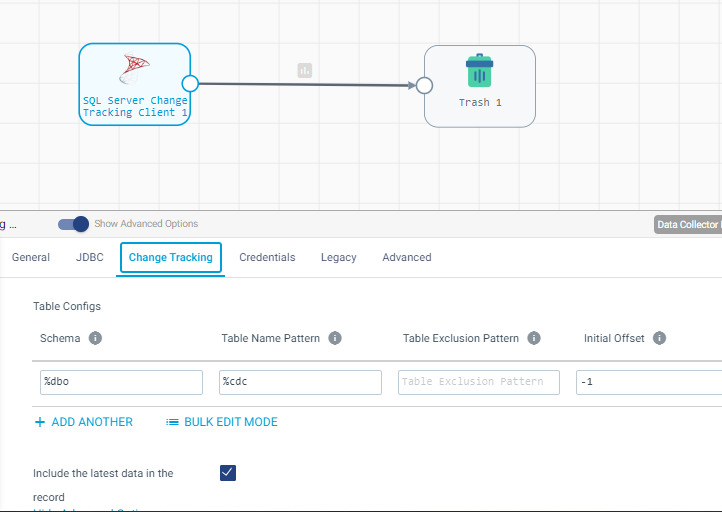Show info for Table Name Pattern

coord(335,338)
